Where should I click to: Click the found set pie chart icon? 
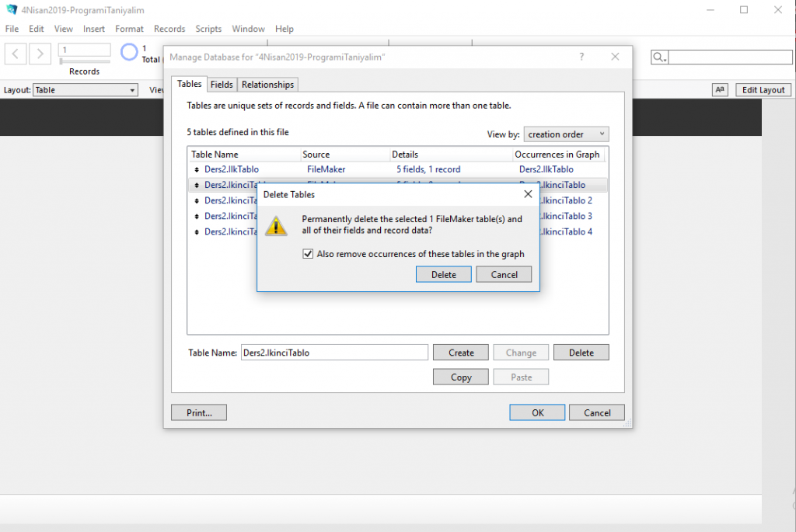point(129,52)
